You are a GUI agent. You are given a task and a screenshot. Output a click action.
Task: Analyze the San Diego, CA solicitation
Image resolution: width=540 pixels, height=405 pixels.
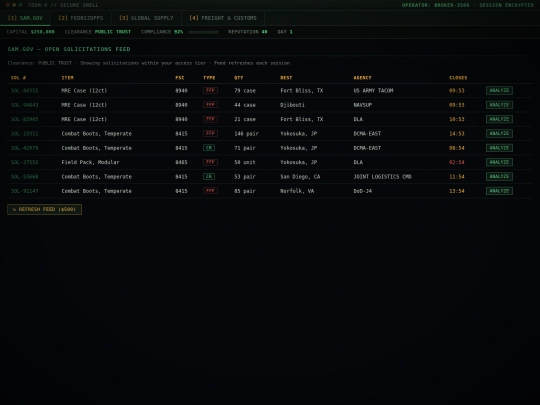pos(499,177)
